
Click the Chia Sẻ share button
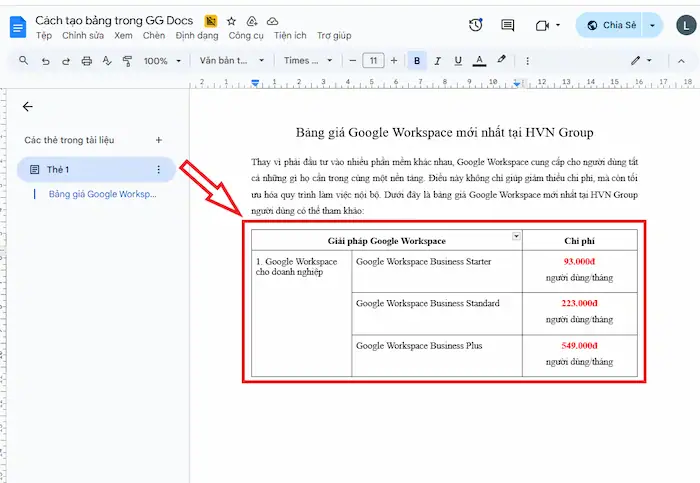[612, 25]
